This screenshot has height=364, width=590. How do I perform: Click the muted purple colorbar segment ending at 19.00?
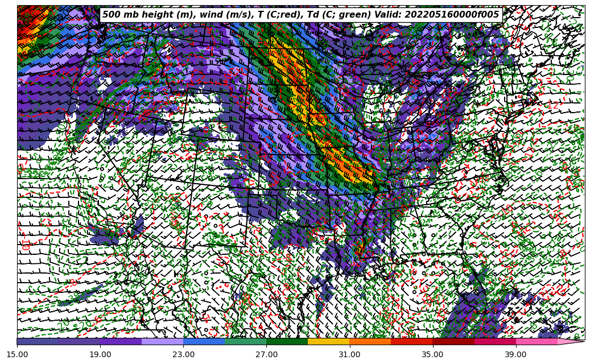point(80,341)
